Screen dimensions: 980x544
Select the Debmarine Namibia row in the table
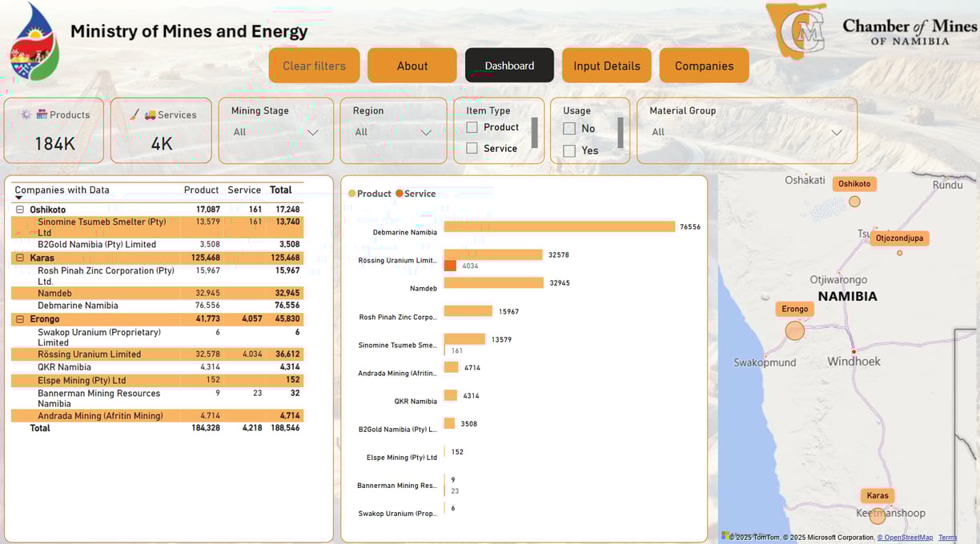pos(158,306)
